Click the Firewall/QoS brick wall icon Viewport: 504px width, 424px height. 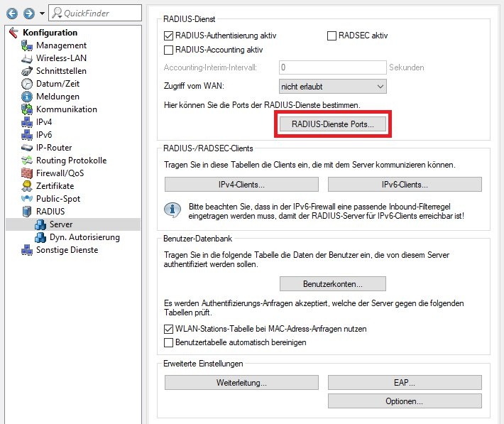pyautogui.click(x=27, y=173)
